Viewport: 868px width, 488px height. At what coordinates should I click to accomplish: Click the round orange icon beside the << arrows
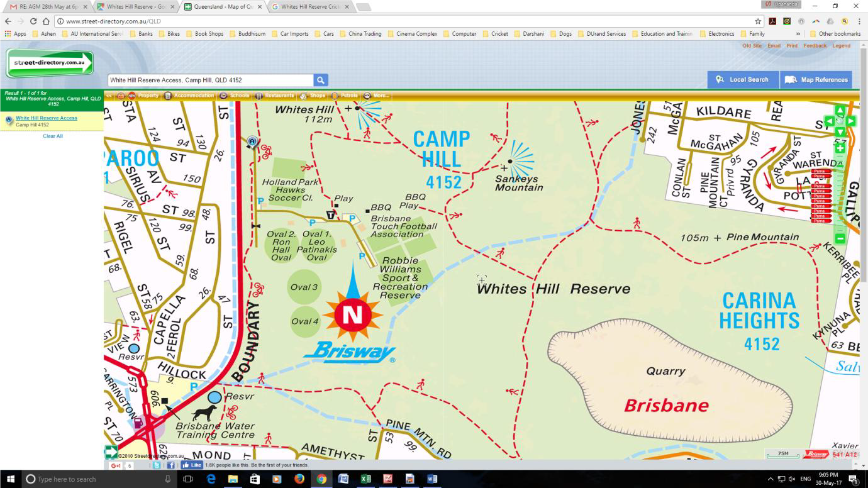coord(121,96)
